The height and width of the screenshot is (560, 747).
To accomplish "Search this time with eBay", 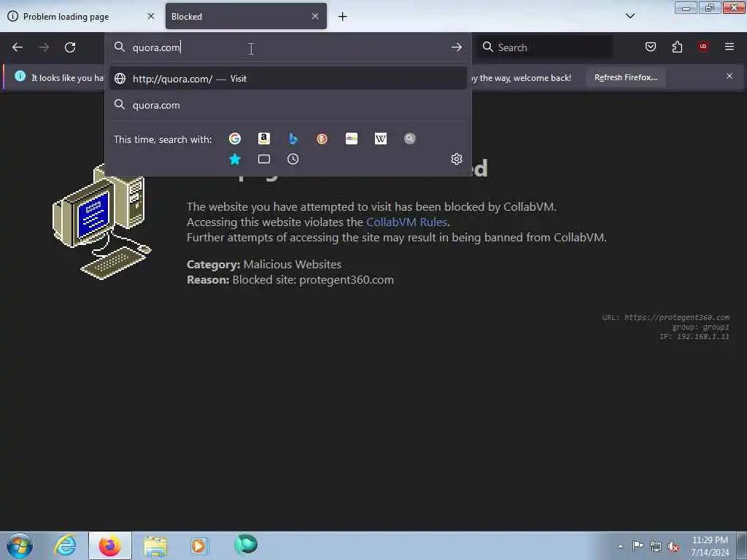I will pos(352,139).
